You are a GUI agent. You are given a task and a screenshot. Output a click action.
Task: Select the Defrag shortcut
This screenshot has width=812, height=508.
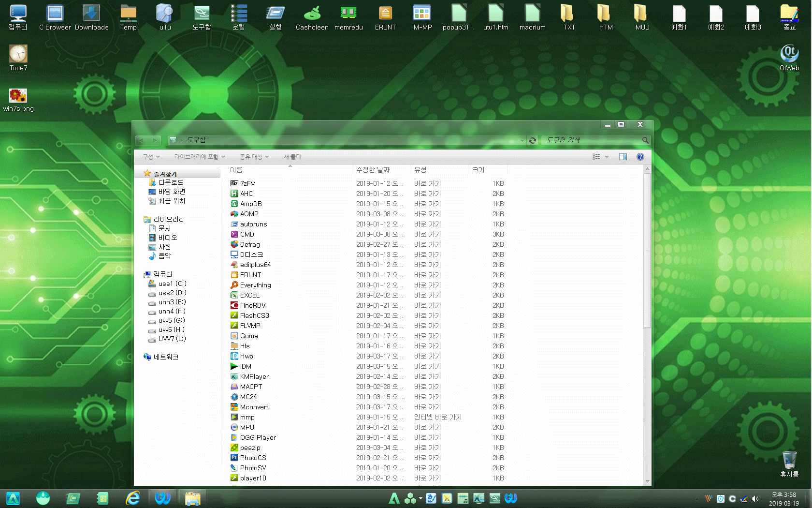(x=245, y=244)
